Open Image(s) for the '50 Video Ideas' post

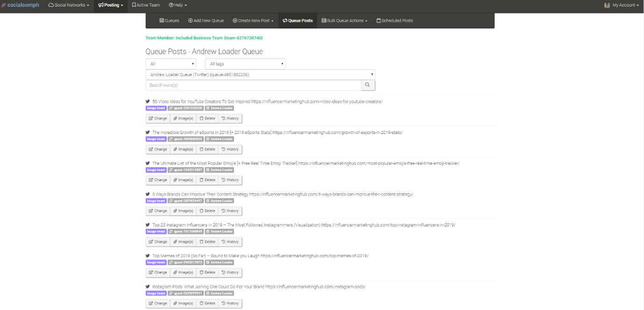[183, 119]
